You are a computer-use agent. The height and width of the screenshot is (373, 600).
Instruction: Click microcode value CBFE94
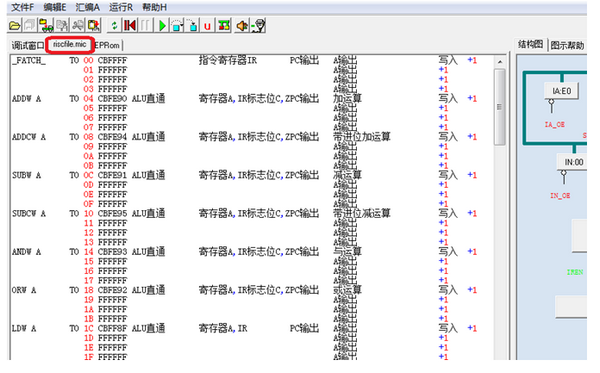click(112, 137)
